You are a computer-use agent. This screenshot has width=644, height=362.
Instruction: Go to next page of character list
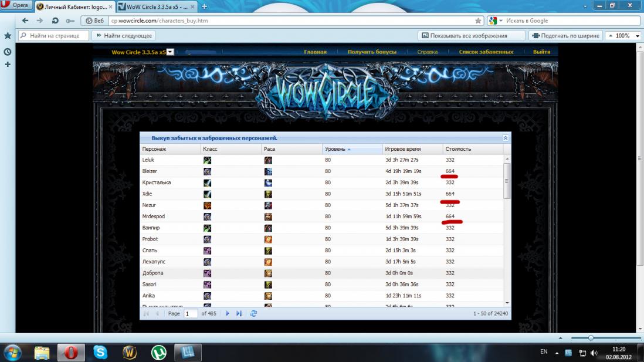228,314
